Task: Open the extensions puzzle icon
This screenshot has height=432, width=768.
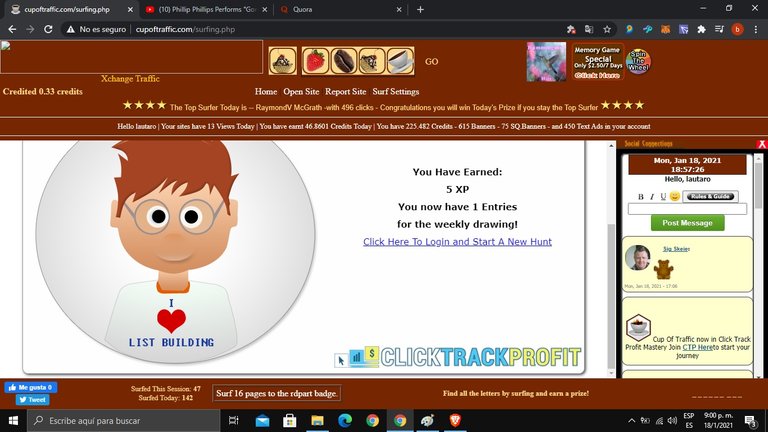Action: (701, 29)
